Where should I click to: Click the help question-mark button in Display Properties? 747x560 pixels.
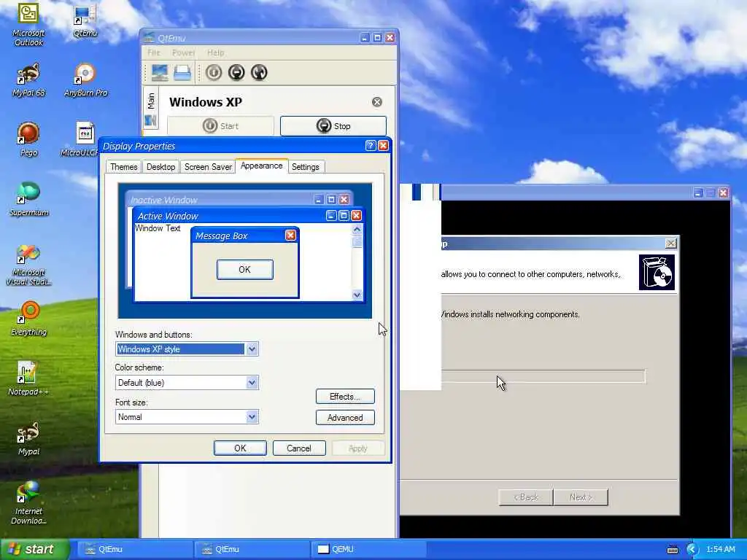[x=371, y=146]
